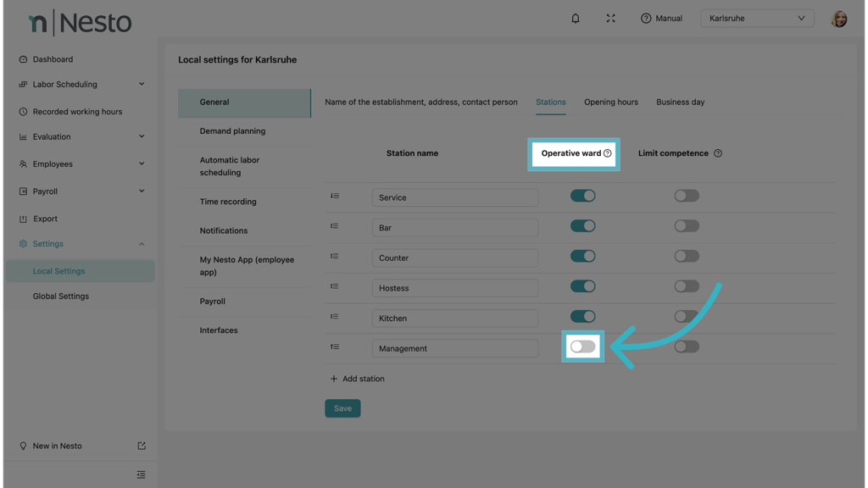Click the Save button
Image resolution: width=868 pixels, height=488 pixels.
coord(342,408)
